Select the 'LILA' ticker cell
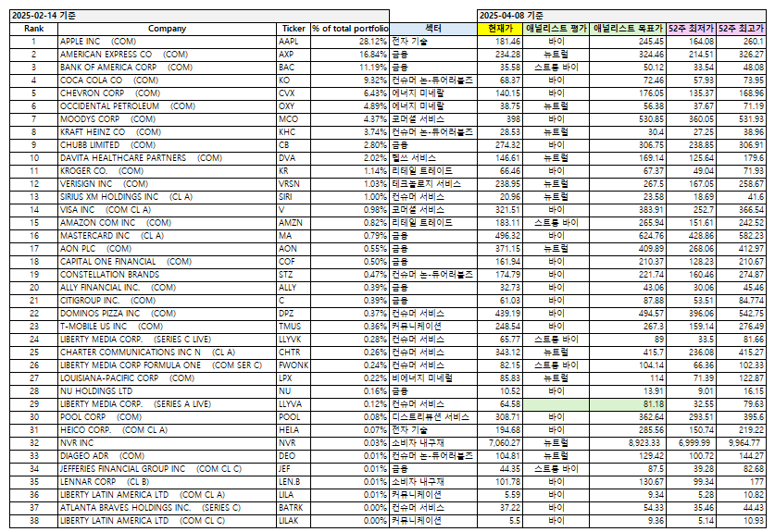Screen dimensions: 775x532 click(x=294, y=494)
